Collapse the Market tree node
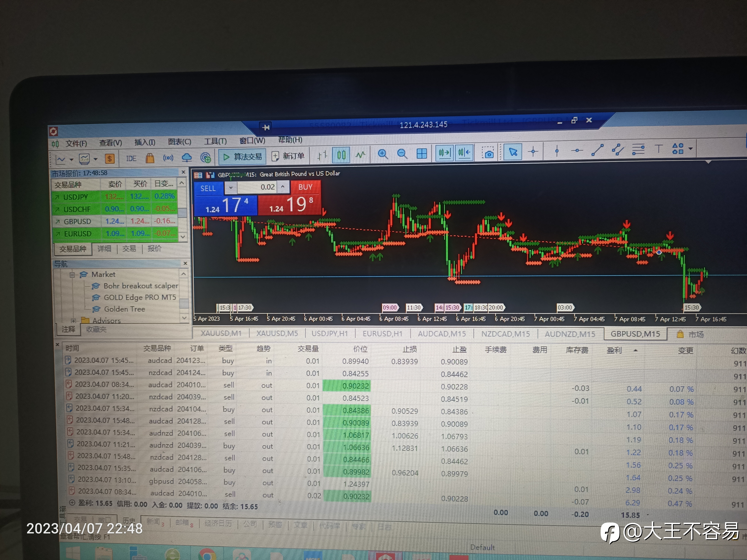Image resolution: width=747 pixels, height=560 pixels. point(72,275)
